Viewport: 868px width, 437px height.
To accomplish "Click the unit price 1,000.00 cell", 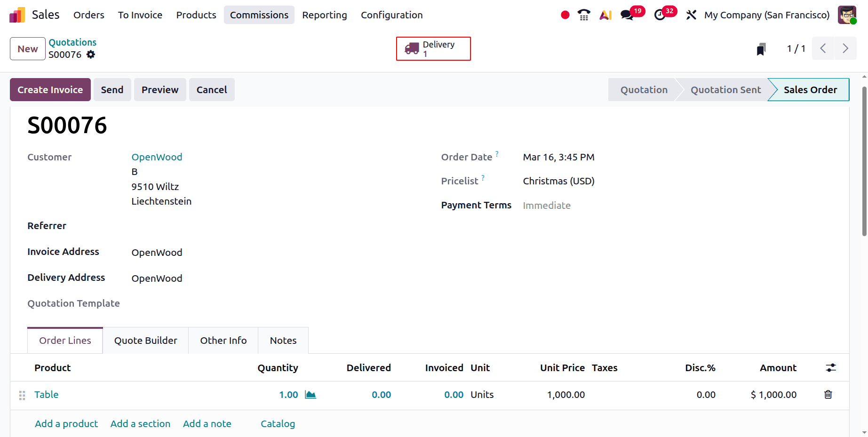I will coord(565,395).
